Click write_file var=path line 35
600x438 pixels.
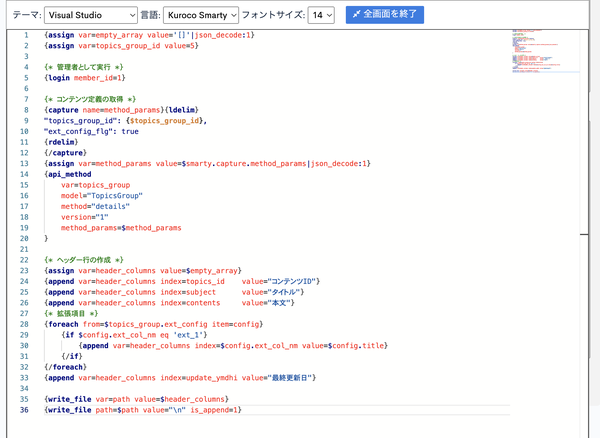(x=136, y=399)
